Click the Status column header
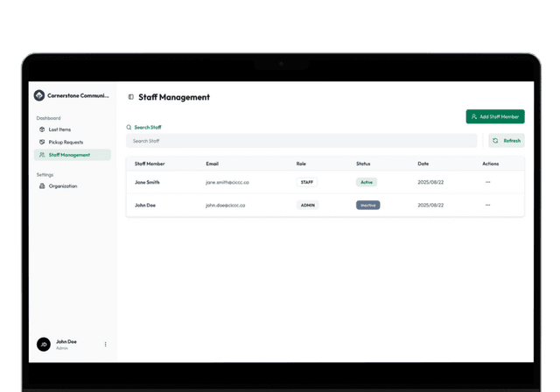 (363, 164)
